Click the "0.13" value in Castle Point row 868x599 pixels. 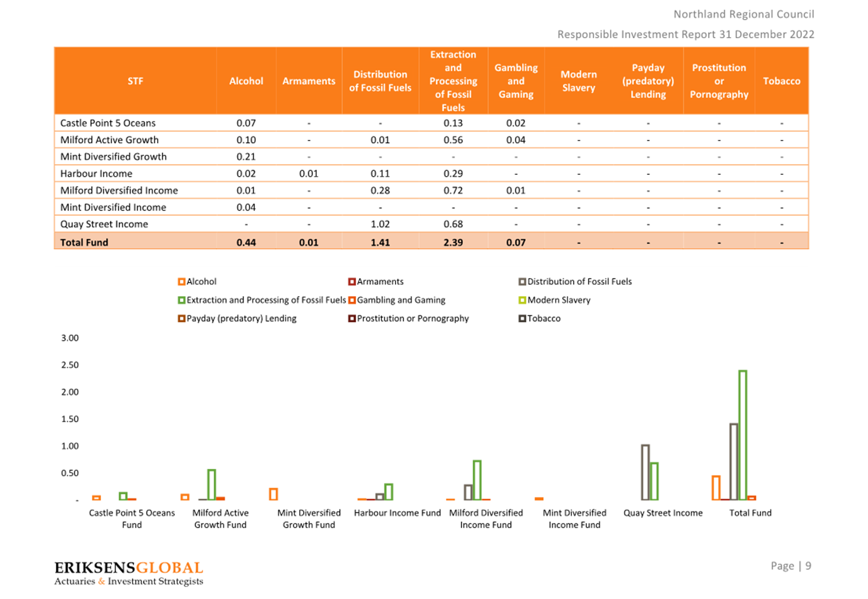coord(453,123)
